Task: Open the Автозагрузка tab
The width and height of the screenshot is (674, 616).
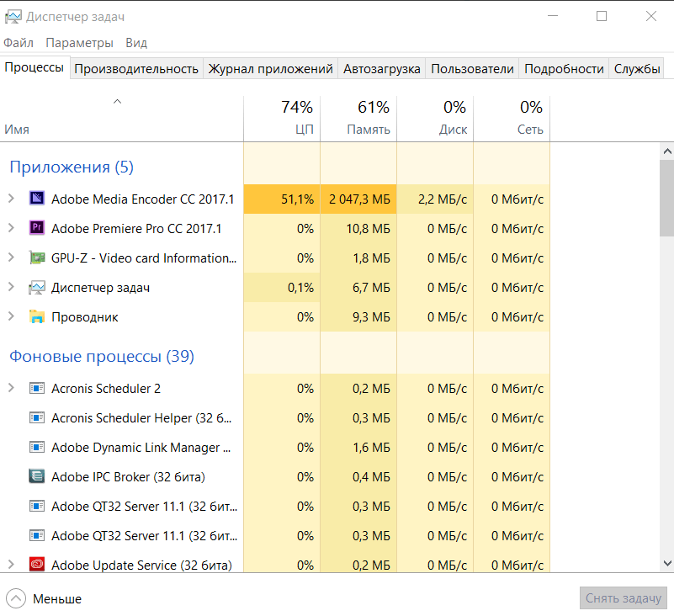Action: [381, 69]
